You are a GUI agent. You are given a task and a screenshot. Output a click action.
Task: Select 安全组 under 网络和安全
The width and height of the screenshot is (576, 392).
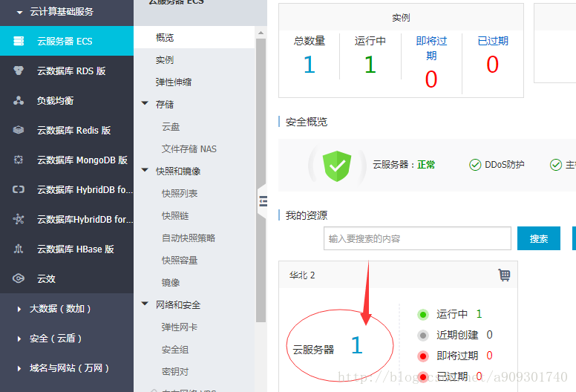point(175,350)
